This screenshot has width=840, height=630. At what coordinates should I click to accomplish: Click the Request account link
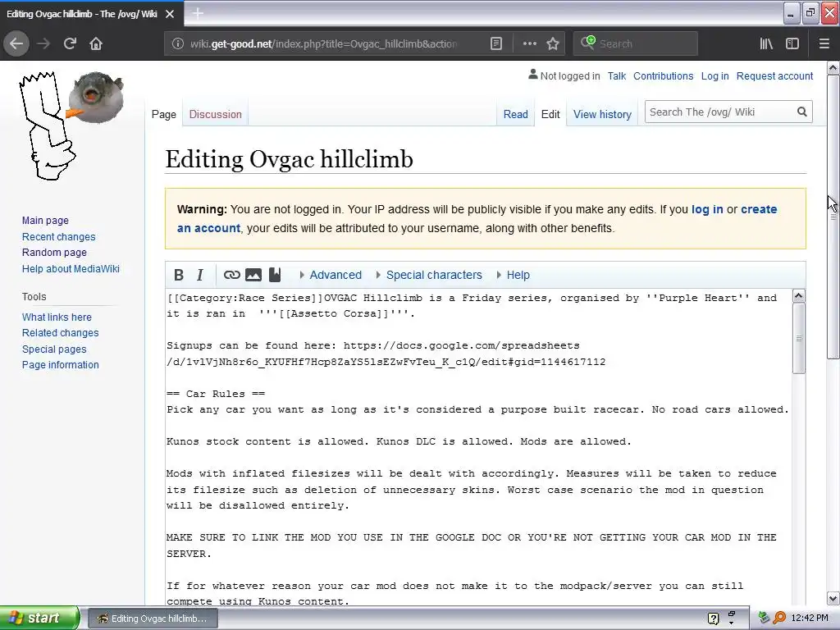pos(774,76)
